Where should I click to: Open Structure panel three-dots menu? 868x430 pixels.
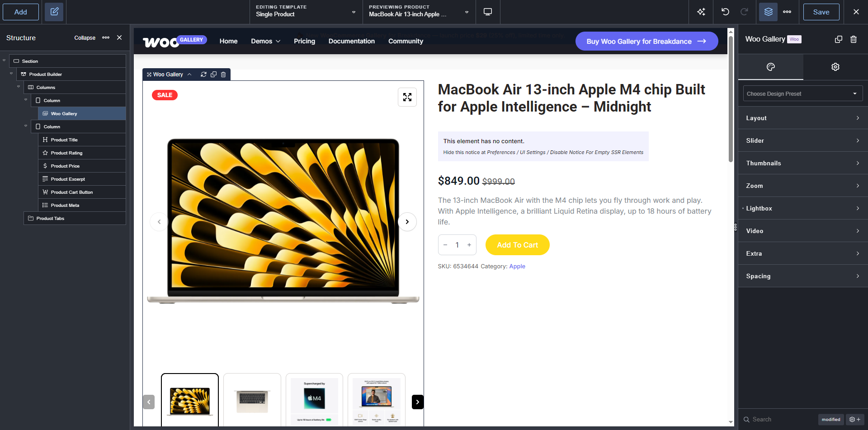point(106,37)
